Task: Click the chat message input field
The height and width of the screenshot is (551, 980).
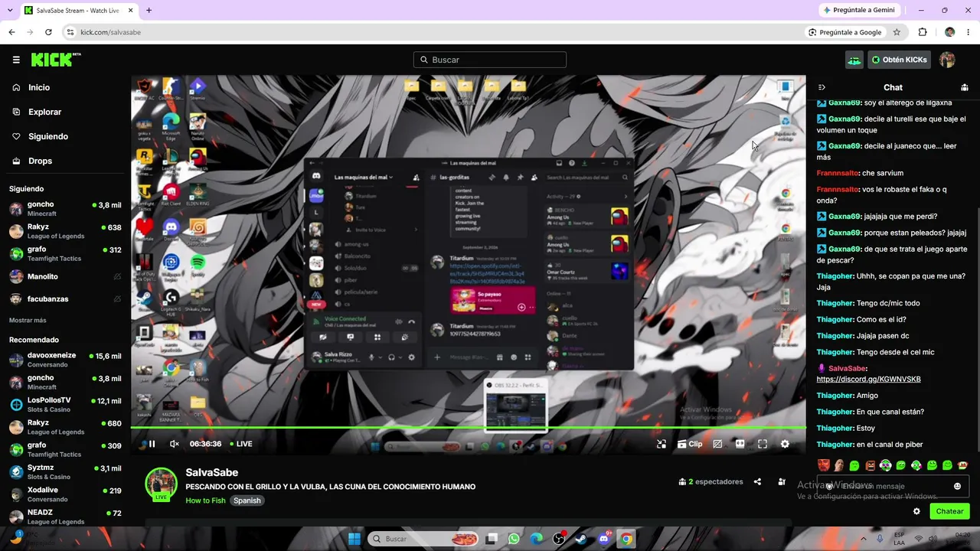Action: point(893,486)
